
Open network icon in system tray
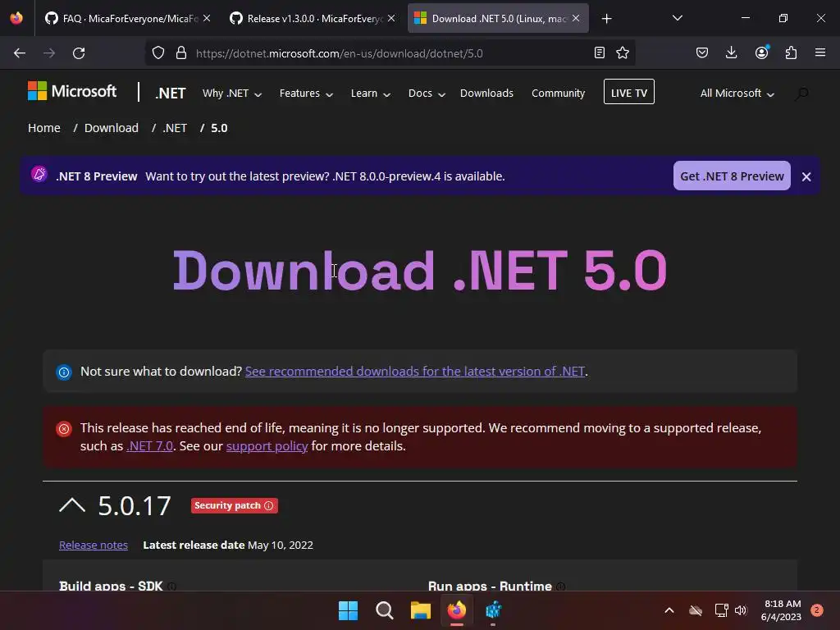(722, 610)
